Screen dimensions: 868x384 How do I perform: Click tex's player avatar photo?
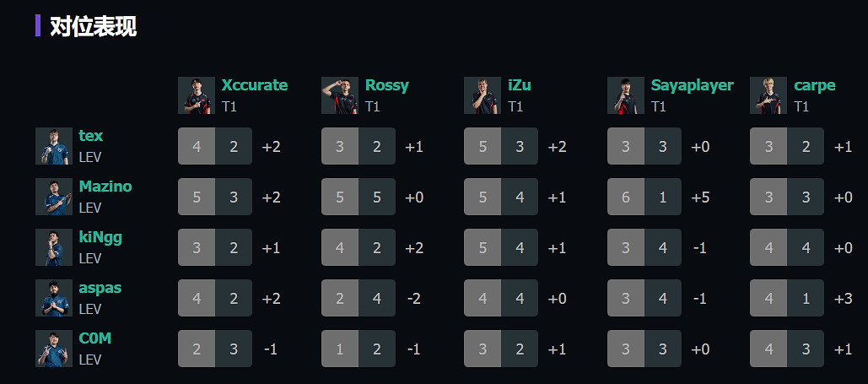tap(54, 146)
